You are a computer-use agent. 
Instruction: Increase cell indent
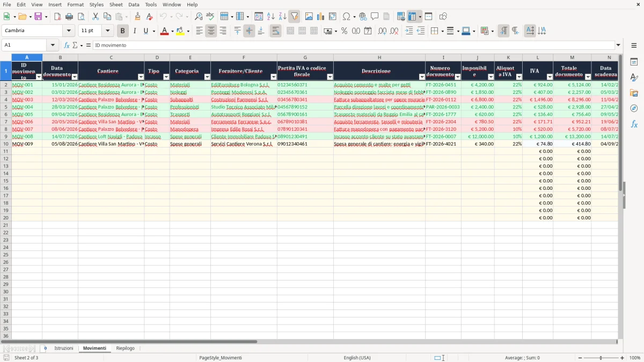point(409,31)
